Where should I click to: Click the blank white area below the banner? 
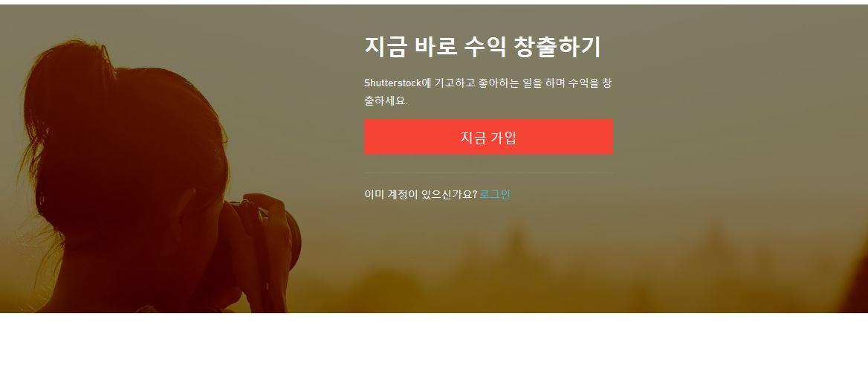pos(434,353)
